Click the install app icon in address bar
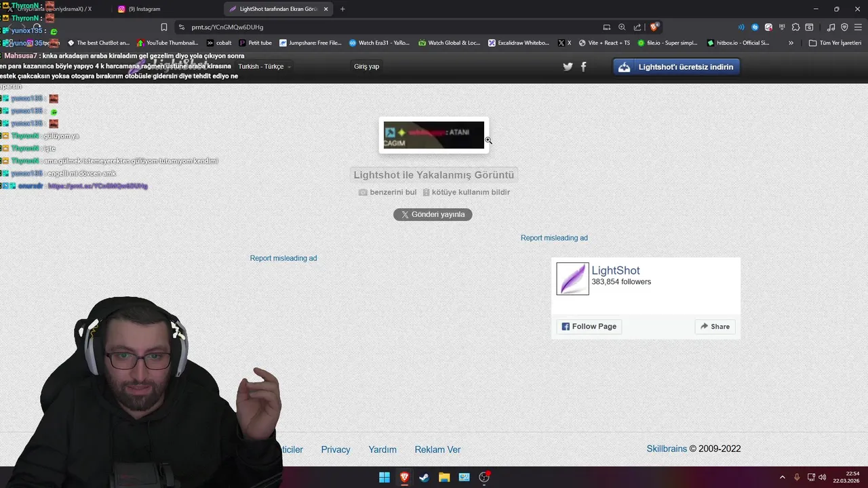The image size is (868, 488). (607, 27)
